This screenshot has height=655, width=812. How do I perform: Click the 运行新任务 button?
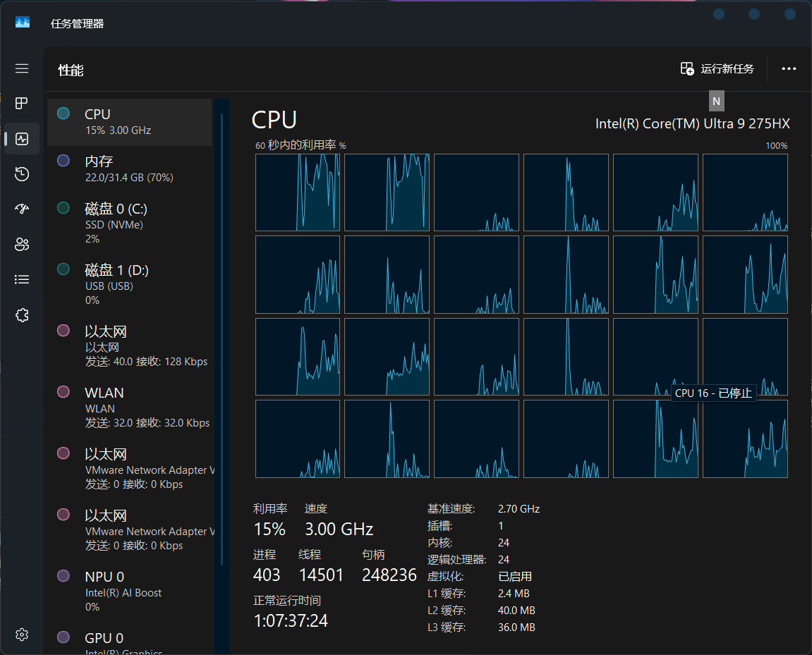[x=717, y=69]
